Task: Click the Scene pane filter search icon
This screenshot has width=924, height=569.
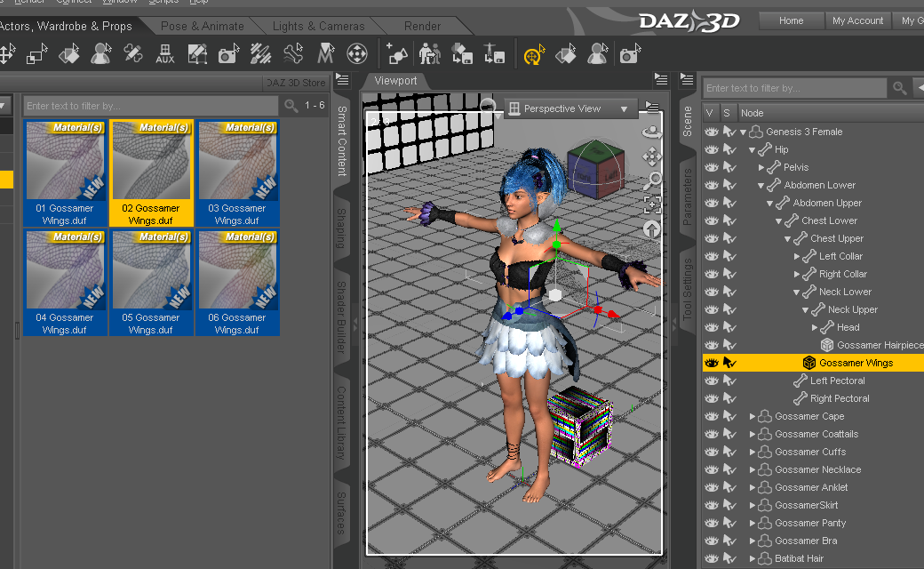Action: (899, 88)
